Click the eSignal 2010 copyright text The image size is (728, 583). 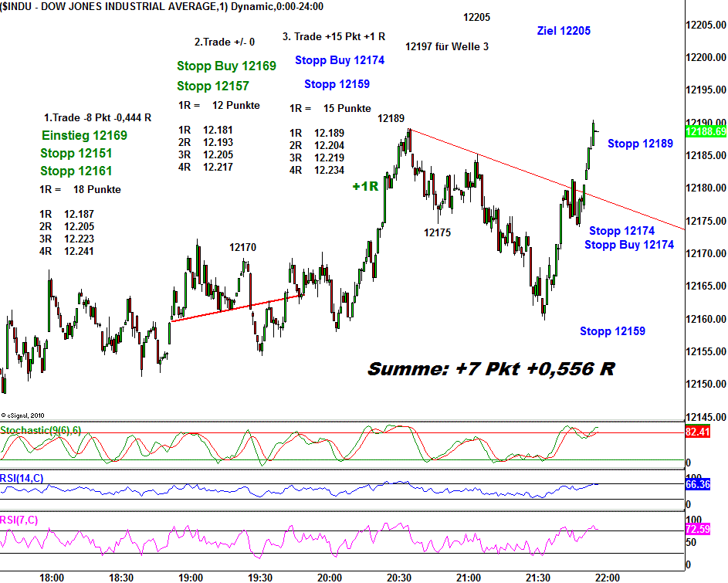pos(22,415)
